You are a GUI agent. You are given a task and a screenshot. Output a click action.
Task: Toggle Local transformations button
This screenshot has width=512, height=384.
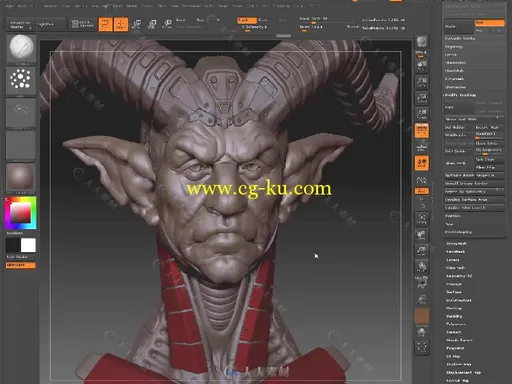click(422, 163)
